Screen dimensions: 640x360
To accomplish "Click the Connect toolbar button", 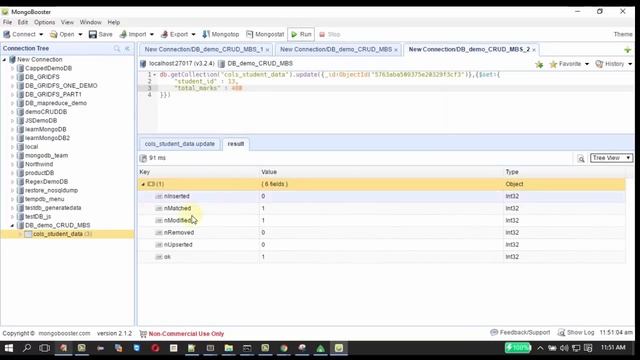I will [x=19, y=34].
